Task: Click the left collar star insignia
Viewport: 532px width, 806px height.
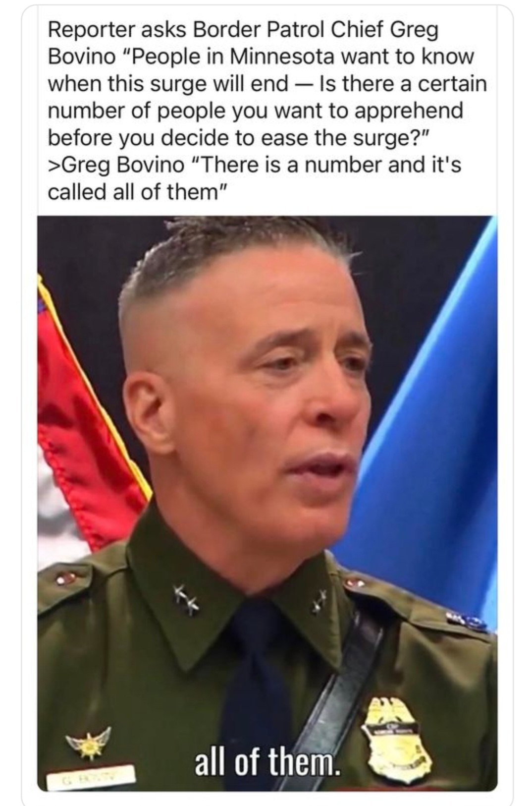Action: click(x=186, y=600)
